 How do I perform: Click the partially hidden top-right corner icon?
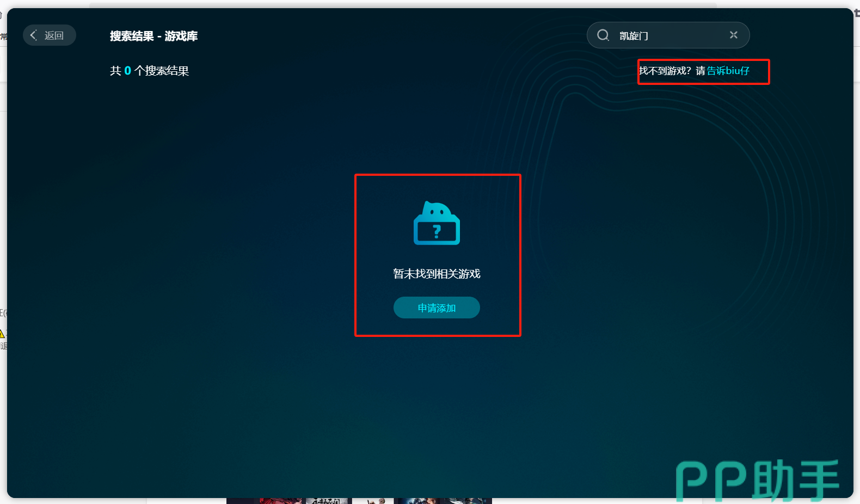click(x=857, y=14)
